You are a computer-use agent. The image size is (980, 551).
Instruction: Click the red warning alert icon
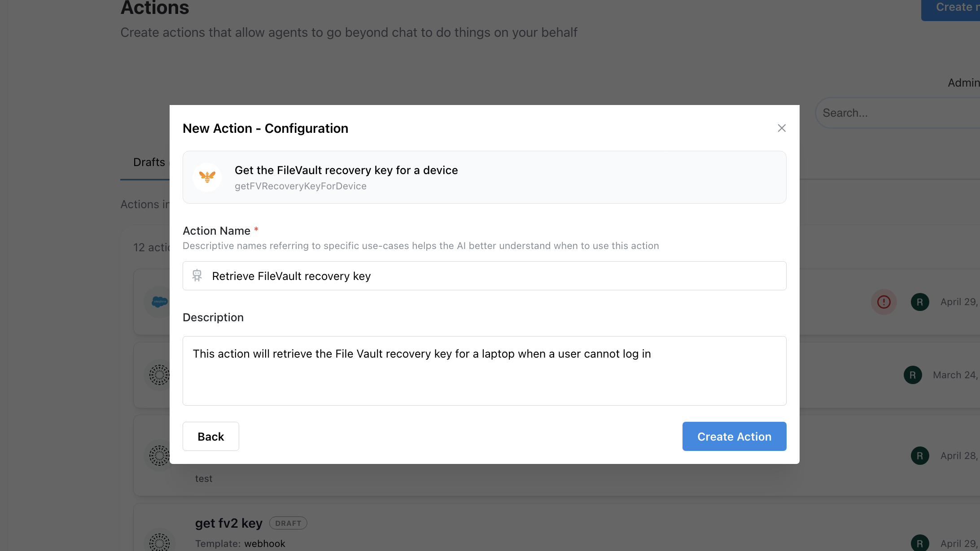pos(884,302)
